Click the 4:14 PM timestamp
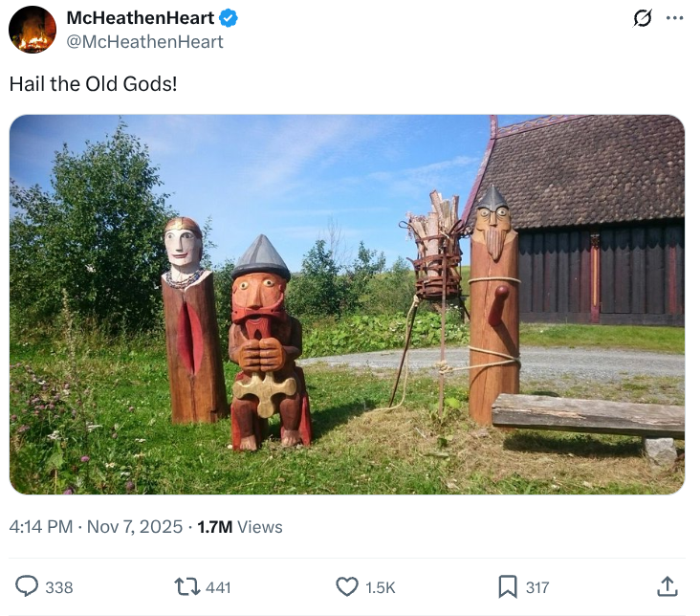The width and height of the screenshot is (700, 616). click(42, 527)
